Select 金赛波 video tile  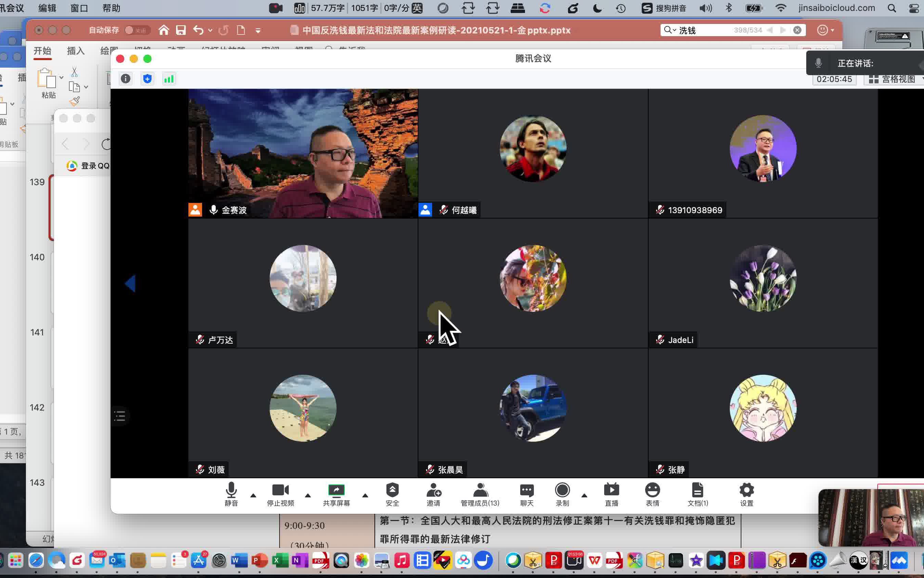click(x=303, y=153)
